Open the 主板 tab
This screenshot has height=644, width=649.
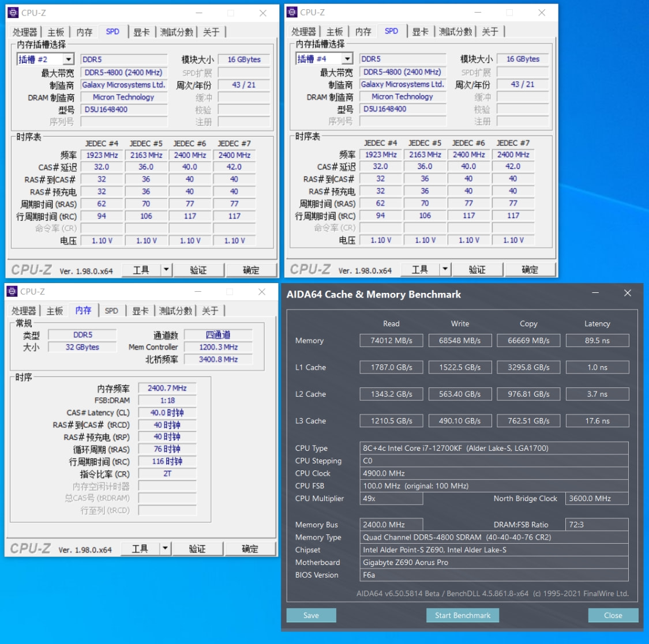(x=55, y=32)
